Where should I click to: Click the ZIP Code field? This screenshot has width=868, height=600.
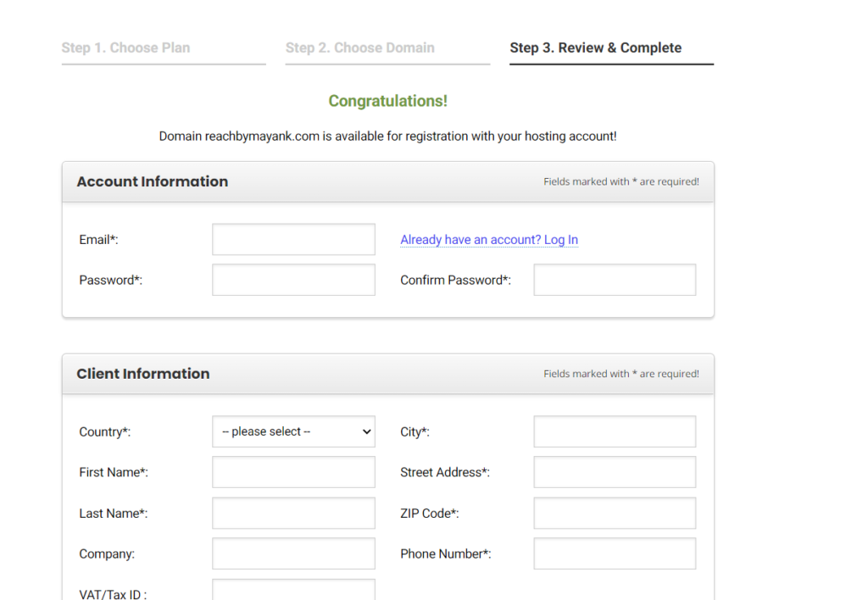point(615,514)
